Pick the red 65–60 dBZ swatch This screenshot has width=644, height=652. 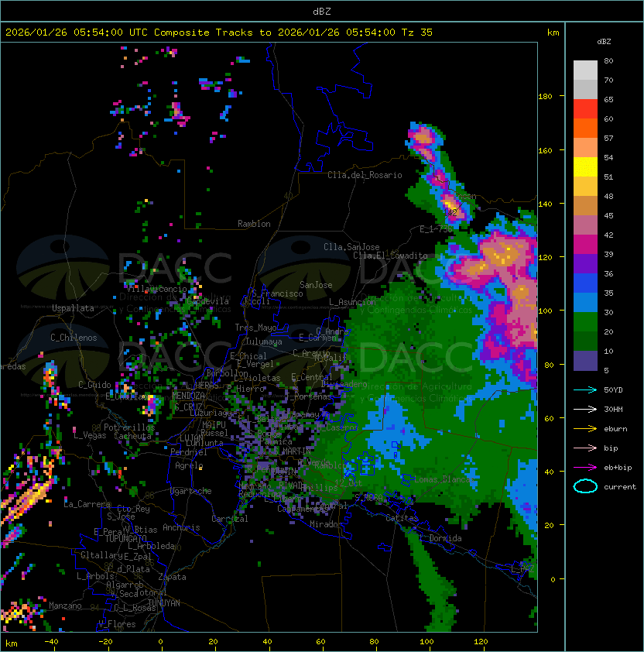[585, 109]
